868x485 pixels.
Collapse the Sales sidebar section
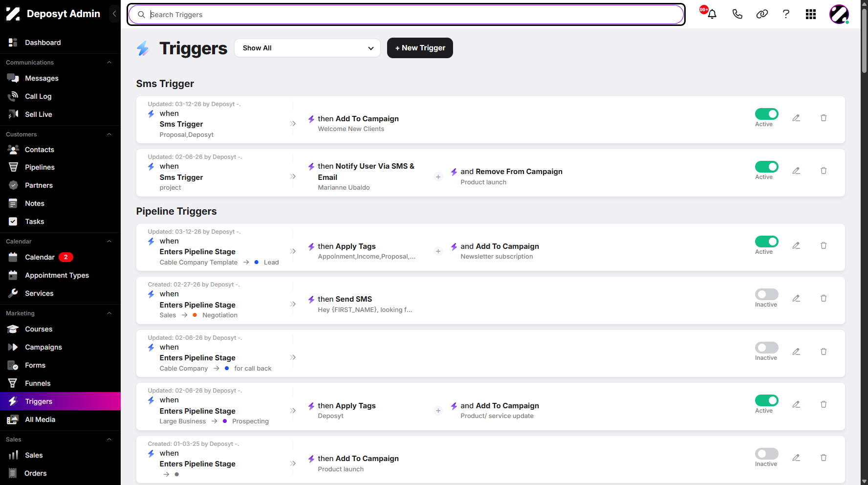point(109,440)
